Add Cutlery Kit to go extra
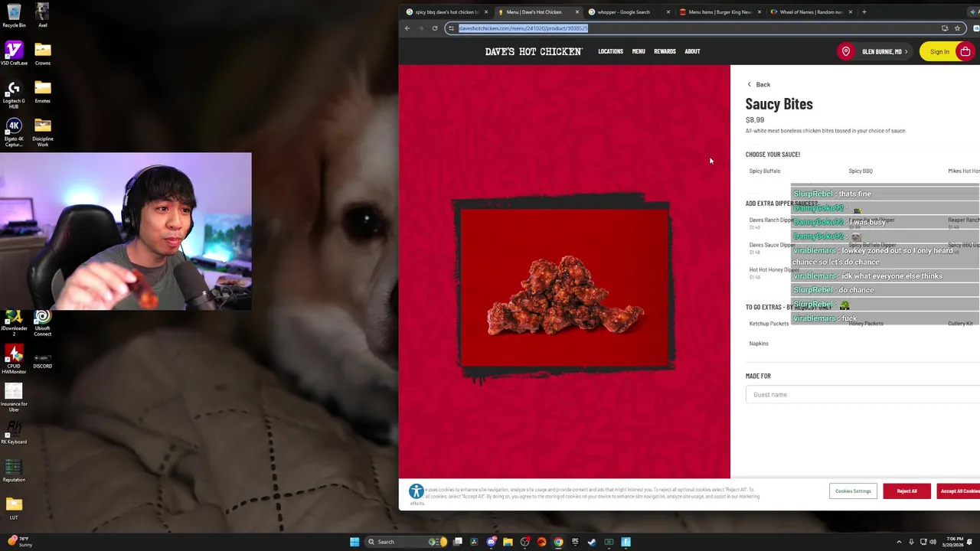 click(x=960, y=324)
